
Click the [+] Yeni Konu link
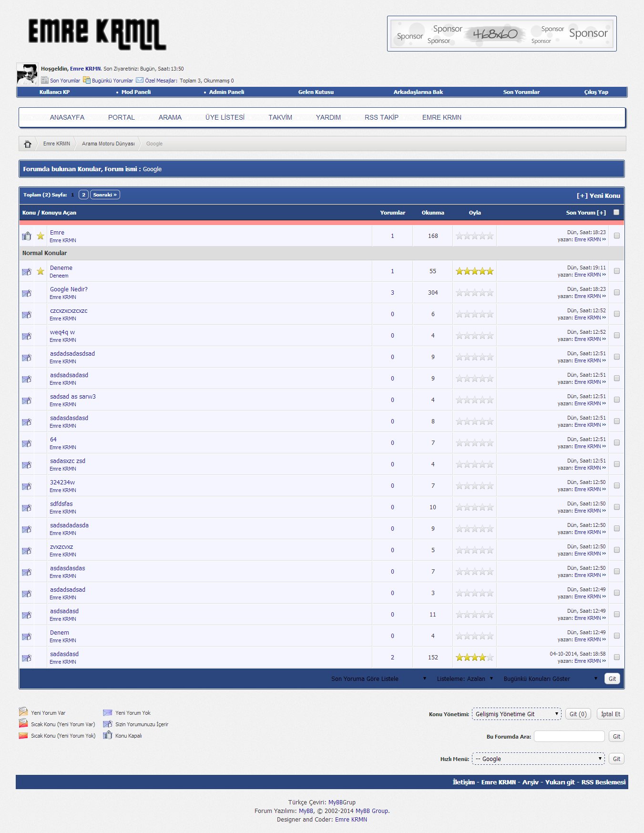[598, 195]
